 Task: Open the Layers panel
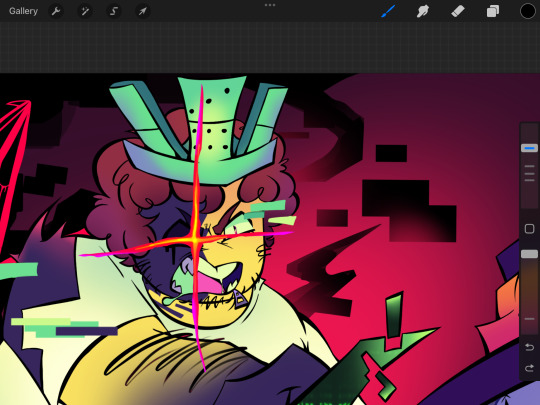click(493, 11)
